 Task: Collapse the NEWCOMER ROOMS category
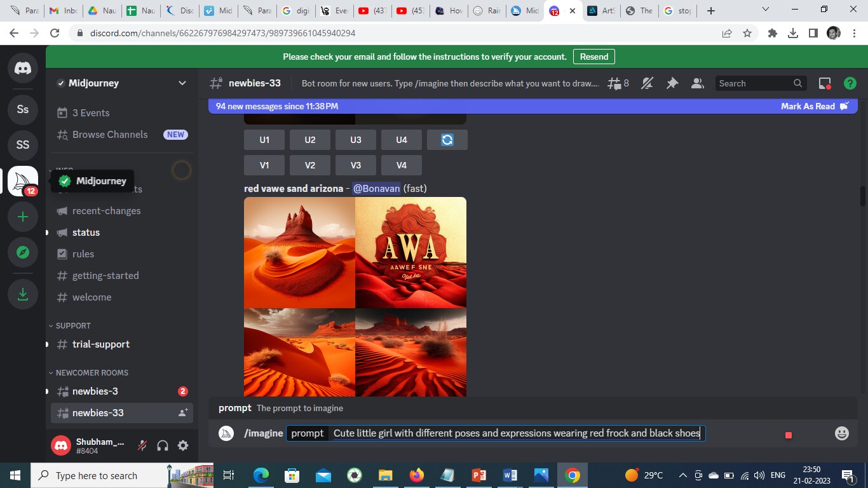click(92, 372)
